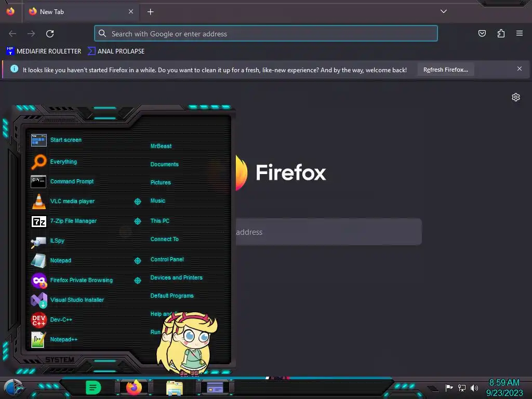This screenshot has height=399, width=532.
Task: Click the network tray icon
Action: pyautogui.click(x=461, y=388)
